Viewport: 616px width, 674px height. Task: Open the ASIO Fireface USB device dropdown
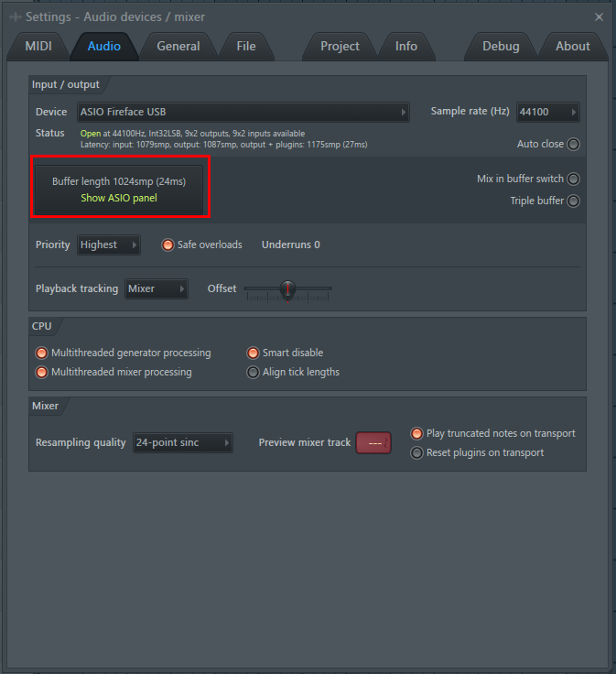coord(243,113)
